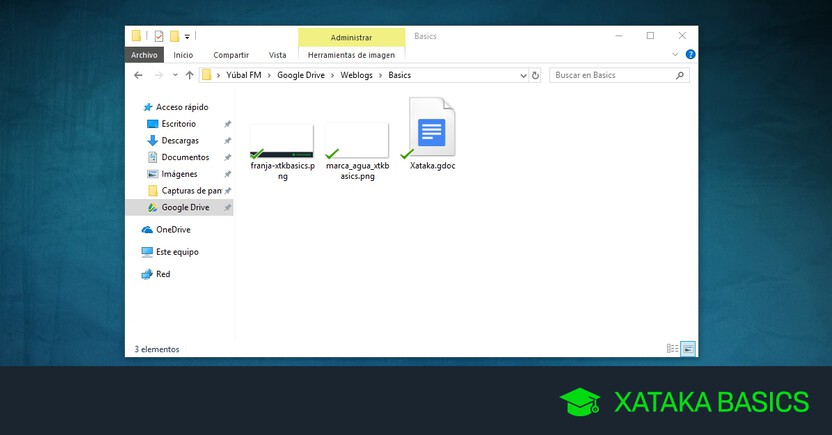832x435 pixels.
Task: Switch to the Compartir ribbon tab
Action: 231,55
